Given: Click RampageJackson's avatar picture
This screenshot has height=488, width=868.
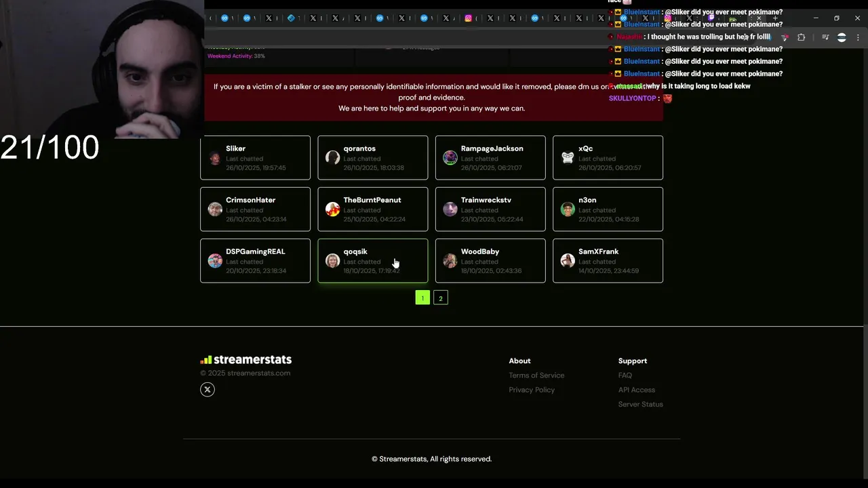Looking at the screenshot, I should point(450,158).
